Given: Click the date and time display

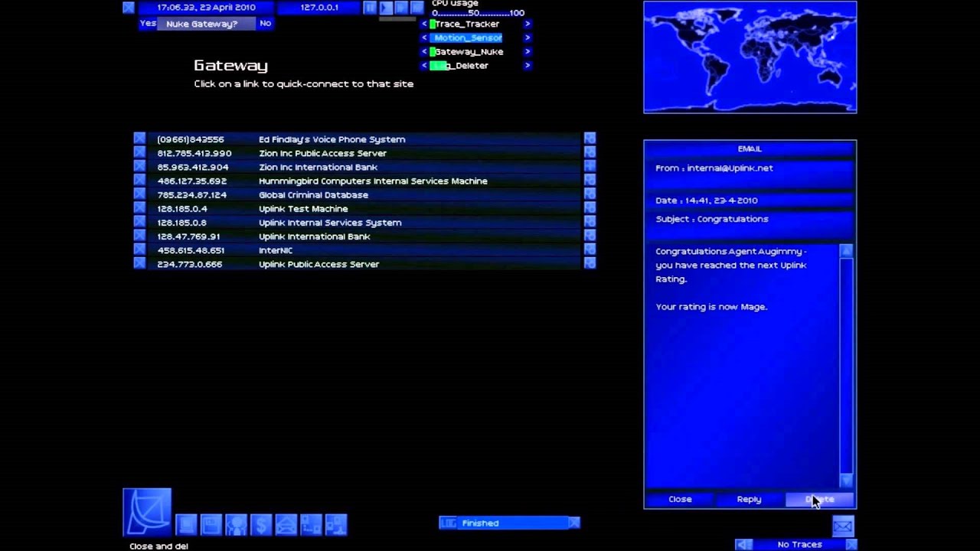Looking at the screenshot, I should pos(206,8).
